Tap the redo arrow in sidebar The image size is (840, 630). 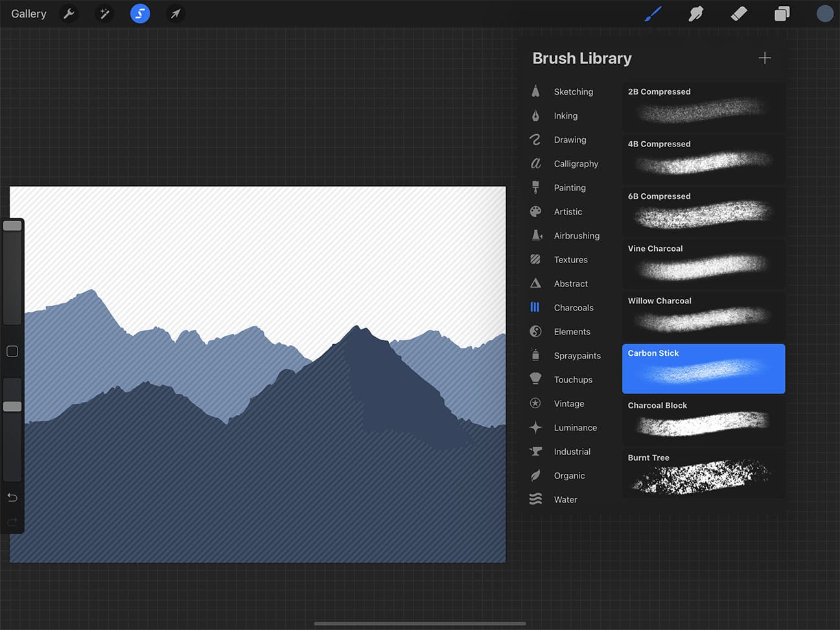[12, 522]
